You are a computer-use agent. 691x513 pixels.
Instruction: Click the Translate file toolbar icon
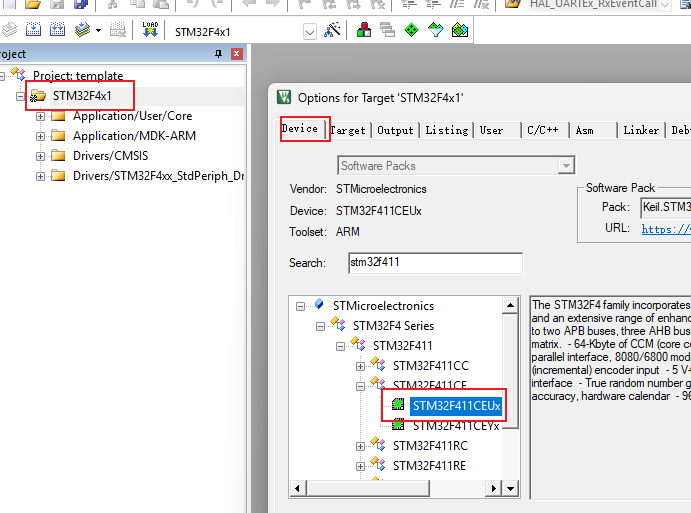click(x=9, y=30)
